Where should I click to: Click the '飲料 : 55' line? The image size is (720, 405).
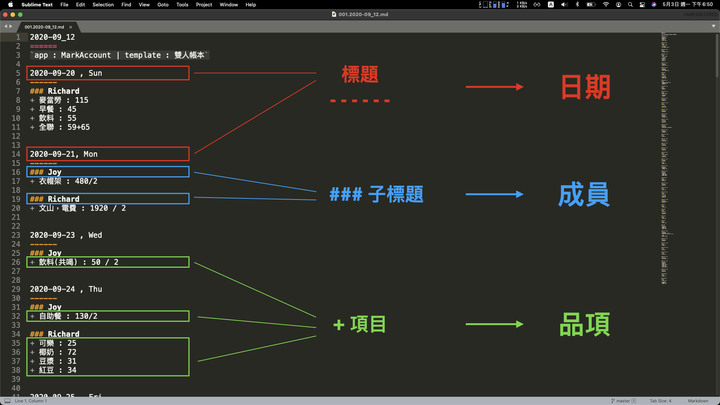tap(53, 118)
